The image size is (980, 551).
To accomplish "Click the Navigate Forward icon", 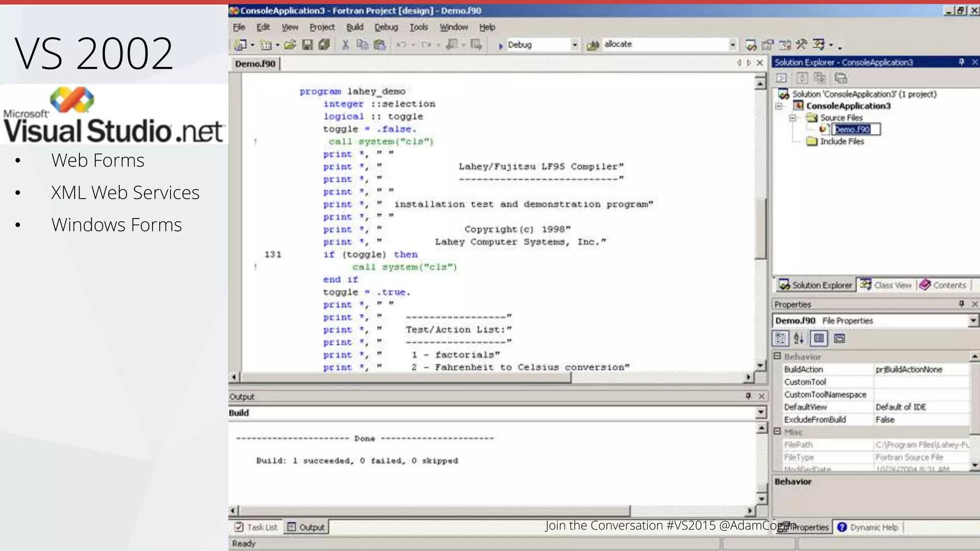I will (x=476, y=45).
